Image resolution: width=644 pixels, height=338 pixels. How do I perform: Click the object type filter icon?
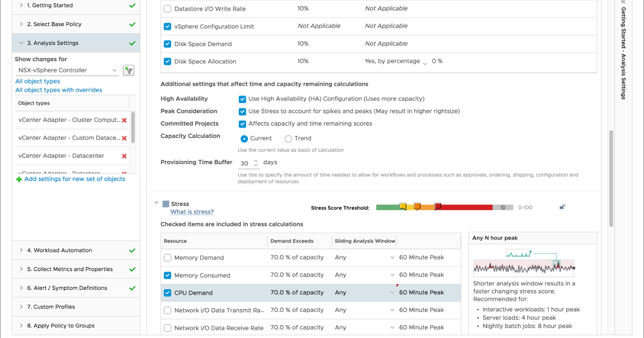128,70
